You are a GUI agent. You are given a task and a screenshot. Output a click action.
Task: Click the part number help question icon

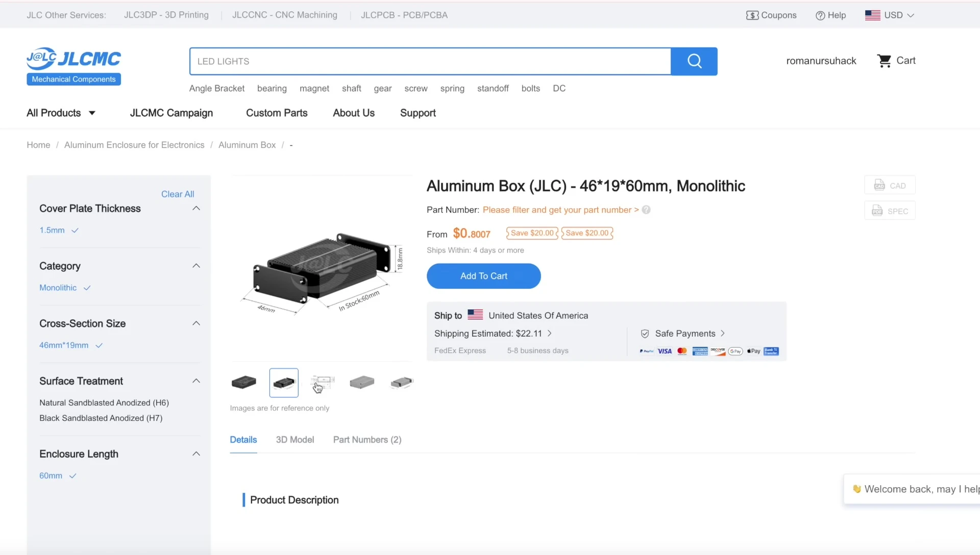pyautogui.click(x=646, y=210)
